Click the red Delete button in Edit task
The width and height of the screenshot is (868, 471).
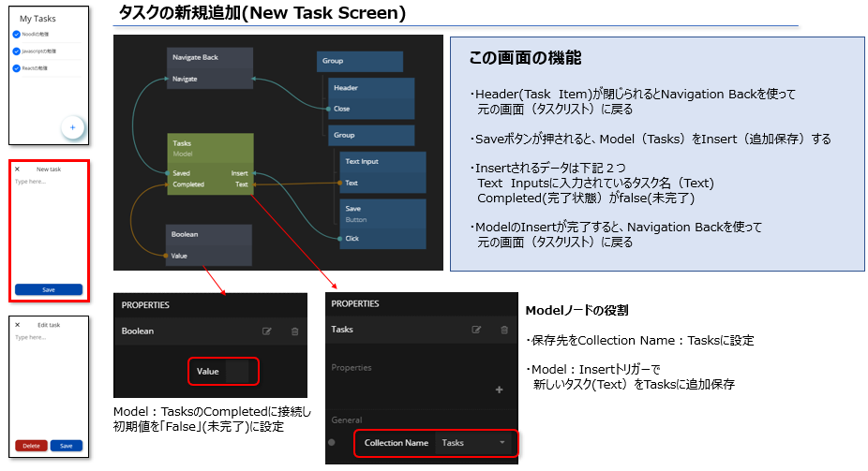[31, 446]
